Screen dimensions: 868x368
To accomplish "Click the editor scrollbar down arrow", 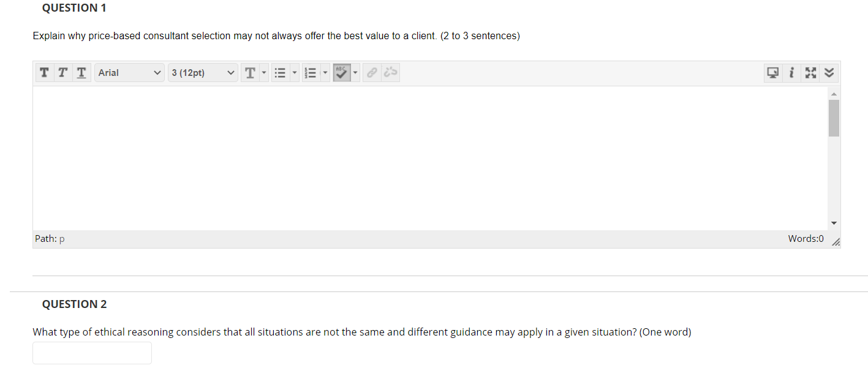I will pyautogui.click(x=833, y=223).
